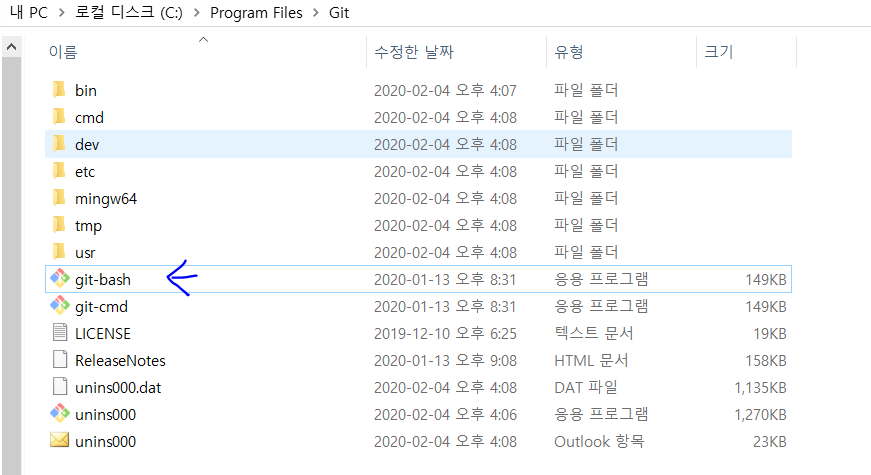Image resolution: width=871 pixels, height=475 pixels.
Task: Select the cmd folder icon
Action: pos(59,117)
